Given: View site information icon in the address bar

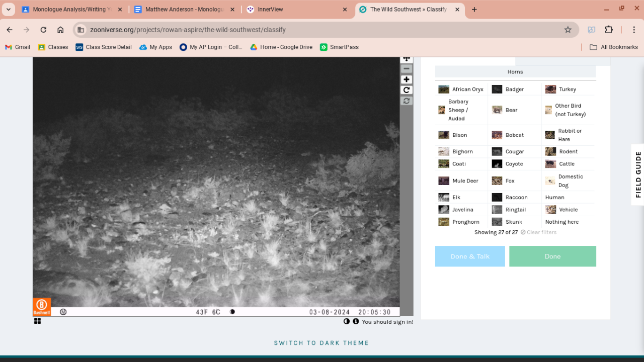Looking at the screenshot, I should (x=81, y=30).
